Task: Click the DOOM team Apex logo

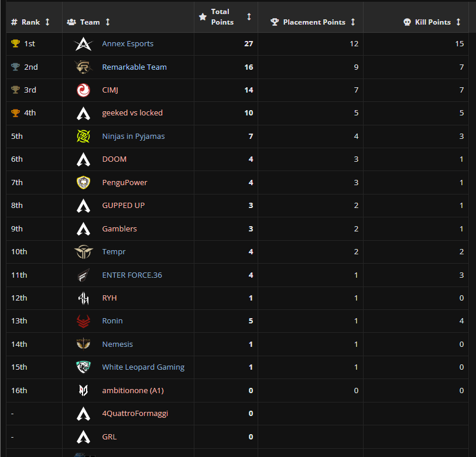Action: [x=84, y=159]
